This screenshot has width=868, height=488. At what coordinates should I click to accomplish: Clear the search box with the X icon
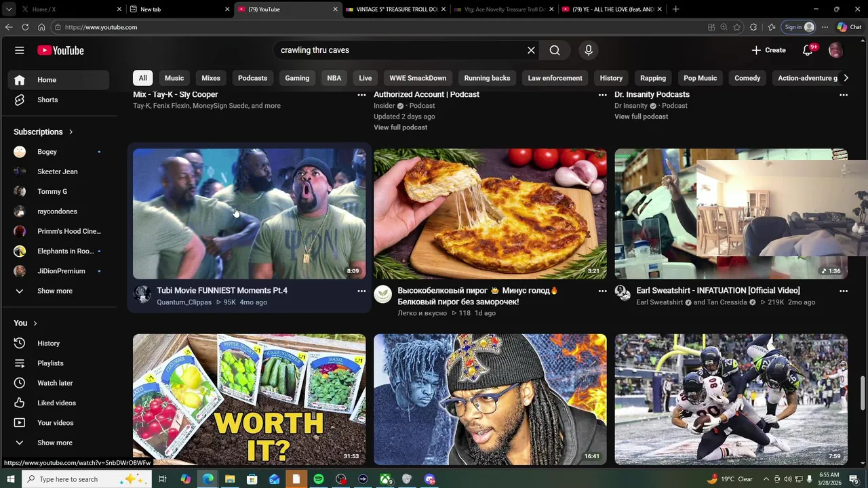531,50
